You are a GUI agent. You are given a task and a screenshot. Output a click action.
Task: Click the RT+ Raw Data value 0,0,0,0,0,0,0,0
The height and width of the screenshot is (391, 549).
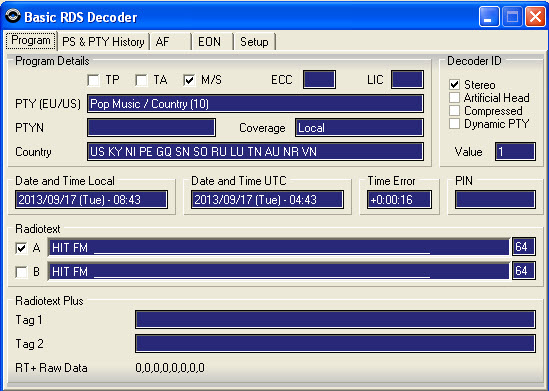[x=170, y=368]
